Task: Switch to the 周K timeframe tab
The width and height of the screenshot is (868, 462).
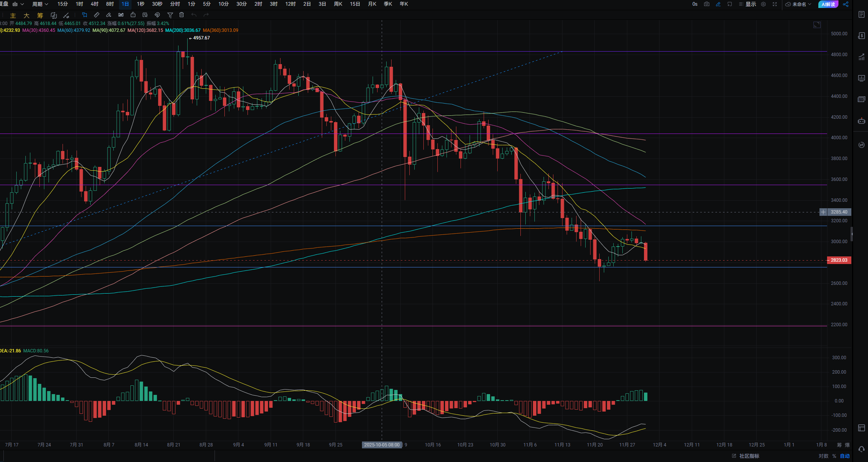Action: (x=338, y=4)
